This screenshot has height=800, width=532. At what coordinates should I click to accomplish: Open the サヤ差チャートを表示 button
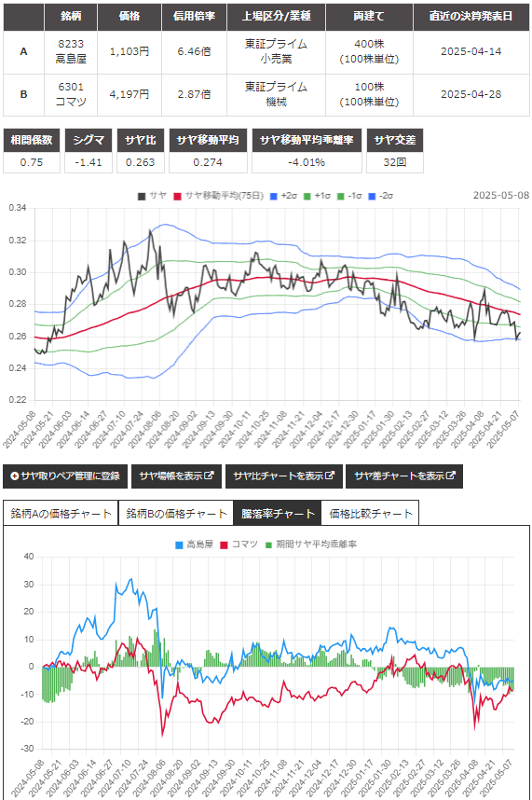pyautogui.click(x=404, y=476)
